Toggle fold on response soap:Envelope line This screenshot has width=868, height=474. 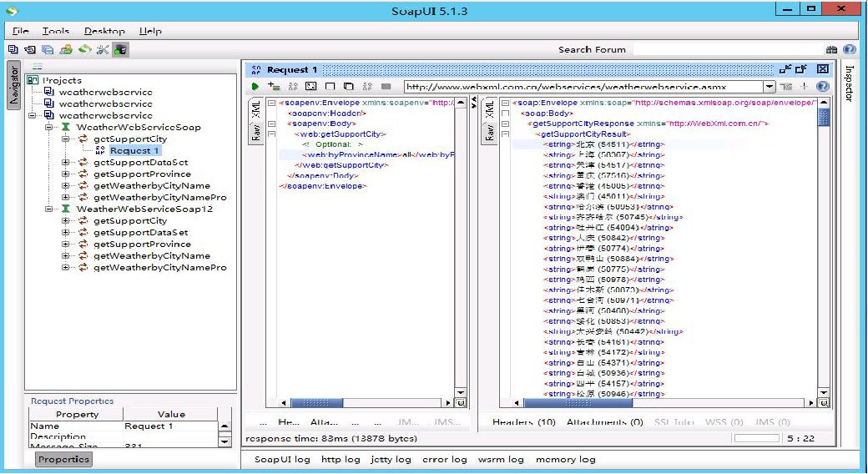tap(506, 103)
